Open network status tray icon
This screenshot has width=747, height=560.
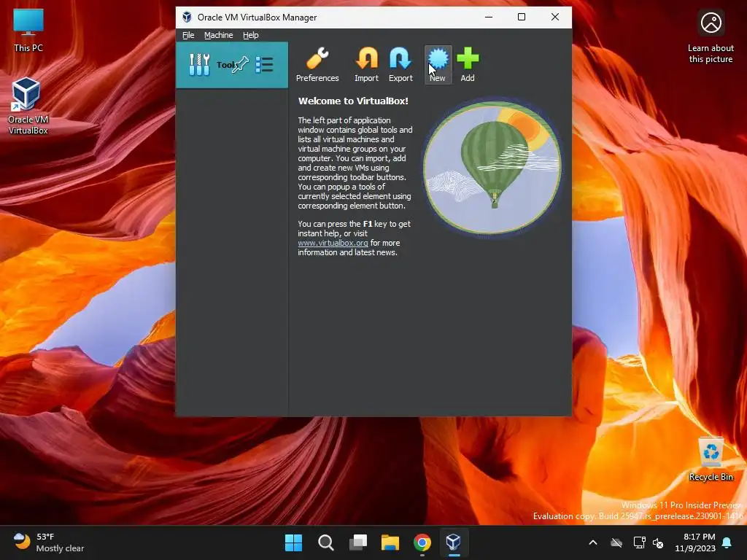click(639, 542)
